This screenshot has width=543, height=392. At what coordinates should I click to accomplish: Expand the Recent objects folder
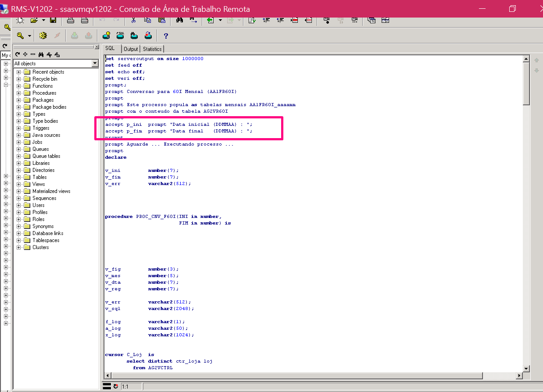tap(19, 72)
